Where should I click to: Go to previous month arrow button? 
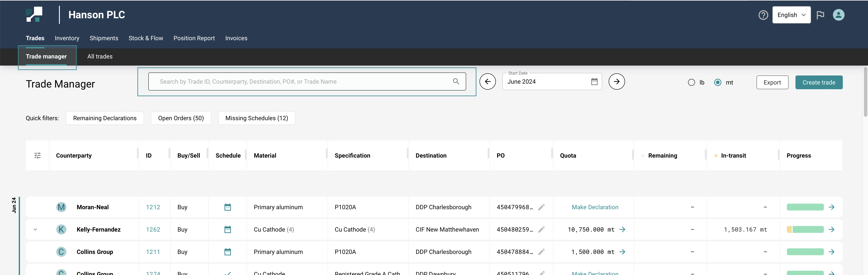click(x=487, y=82)
